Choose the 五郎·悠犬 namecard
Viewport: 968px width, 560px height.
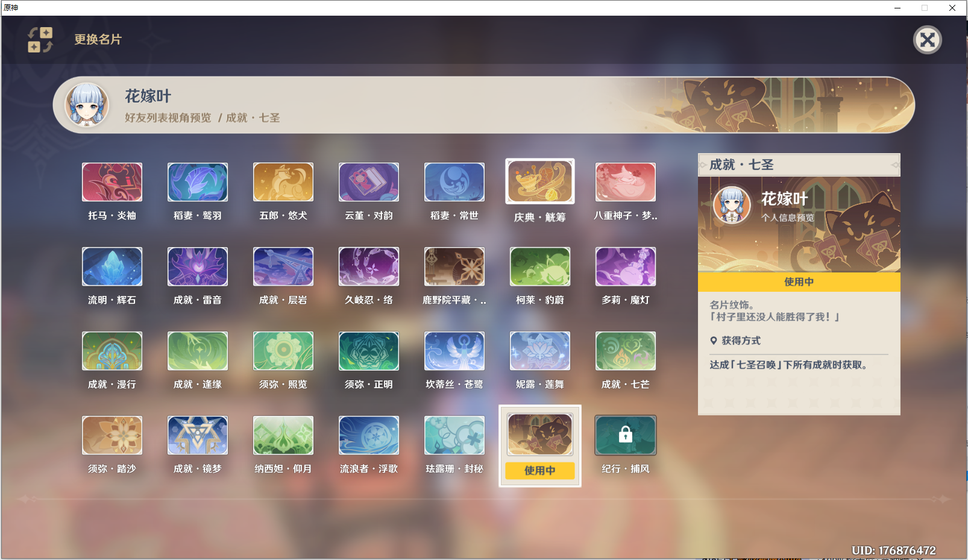coord(283,182)
